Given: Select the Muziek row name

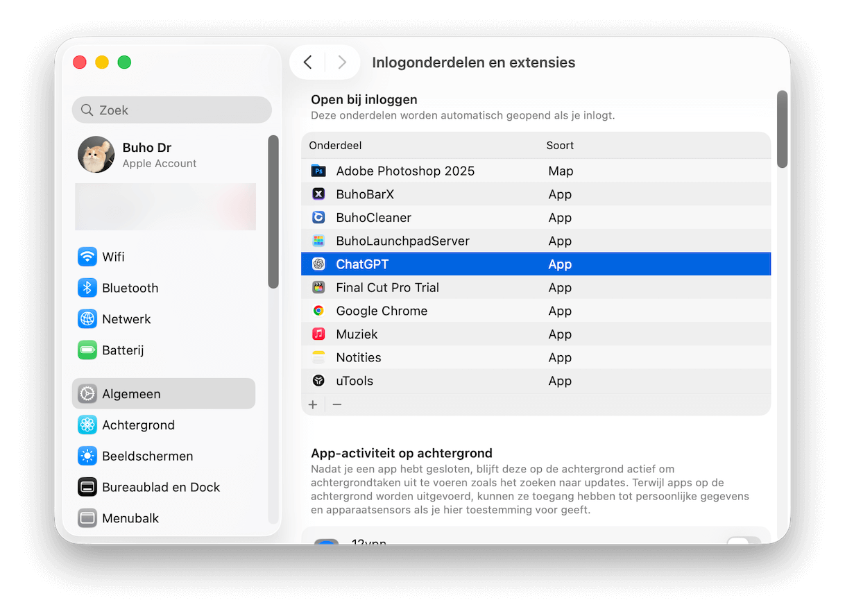Looking at the screenshot, I should pyautogui.click(x=357, y=334).
